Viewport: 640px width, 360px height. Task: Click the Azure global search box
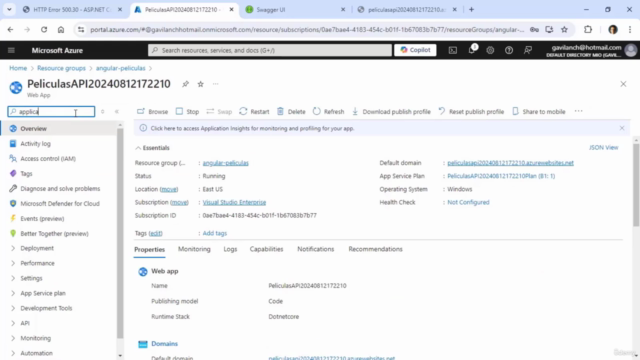270,50
